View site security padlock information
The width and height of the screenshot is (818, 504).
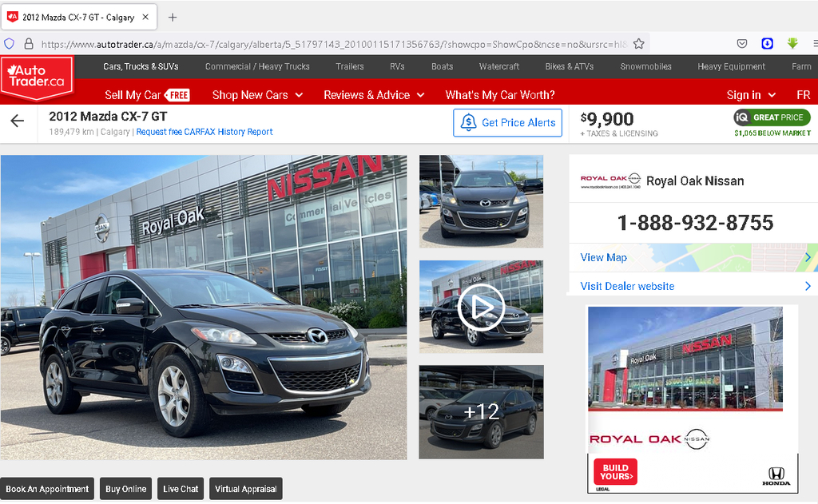pyautogui.click(x=29, y=44)
